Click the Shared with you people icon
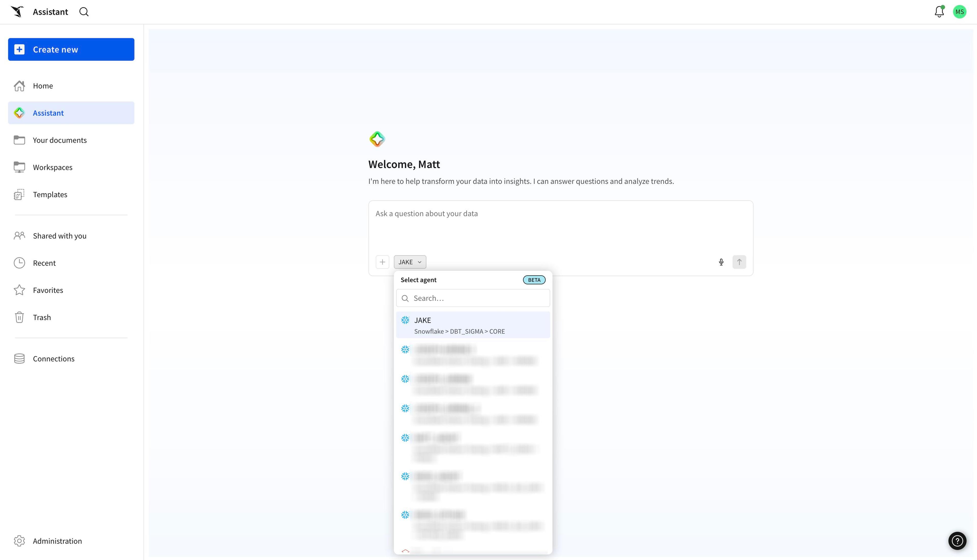The width and height of the screenshot is (977, 560). click(x=19, y=236)
